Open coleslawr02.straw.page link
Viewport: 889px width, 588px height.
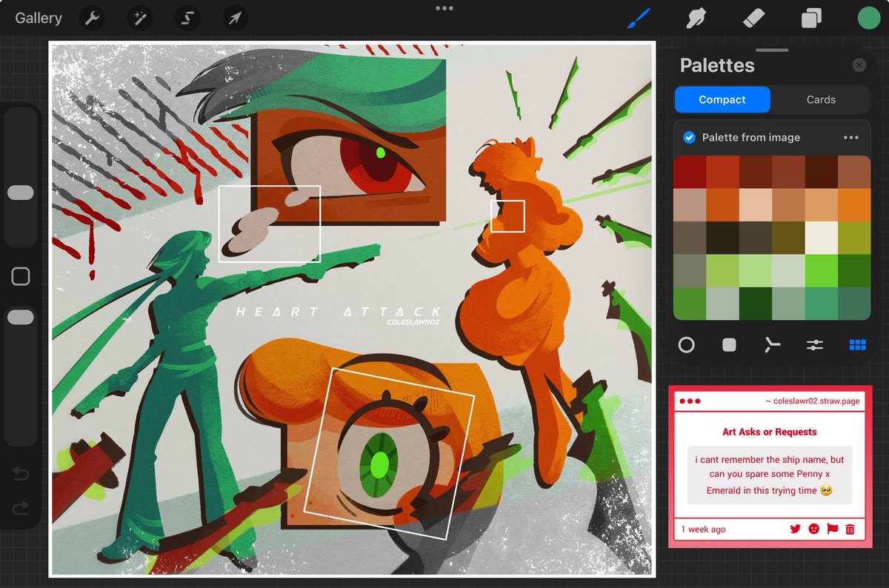click(x=813, y=401)
